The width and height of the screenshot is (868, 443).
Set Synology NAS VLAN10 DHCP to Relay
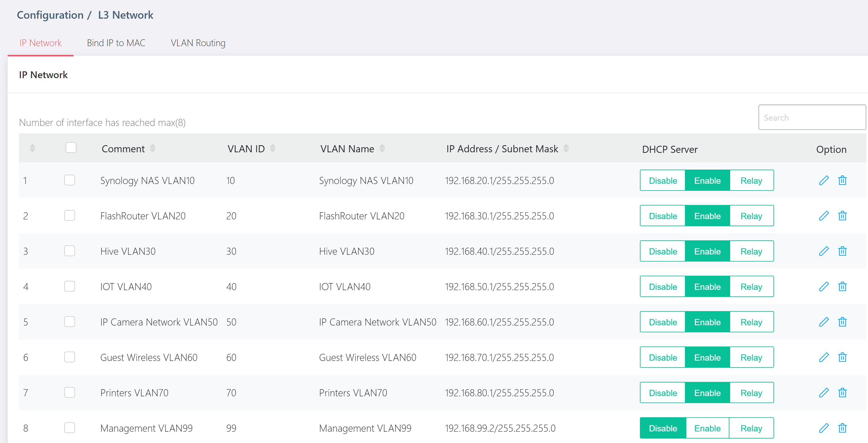(751, 180)
